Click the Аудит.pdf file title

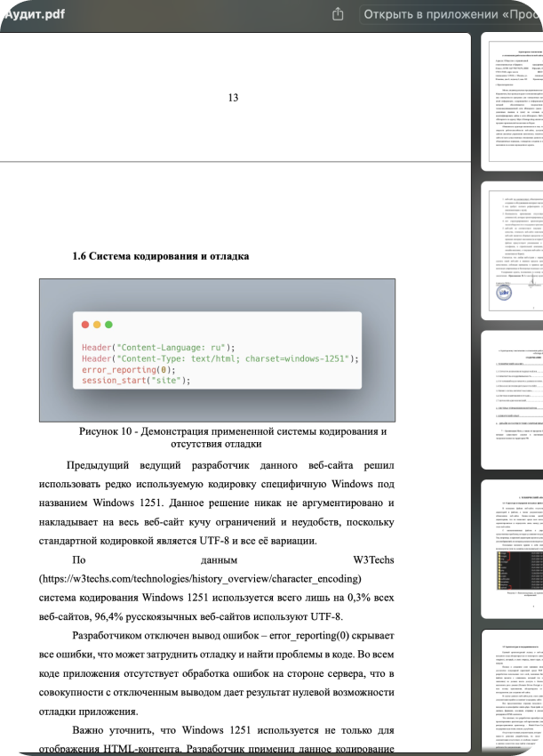[x=35, y=14]
